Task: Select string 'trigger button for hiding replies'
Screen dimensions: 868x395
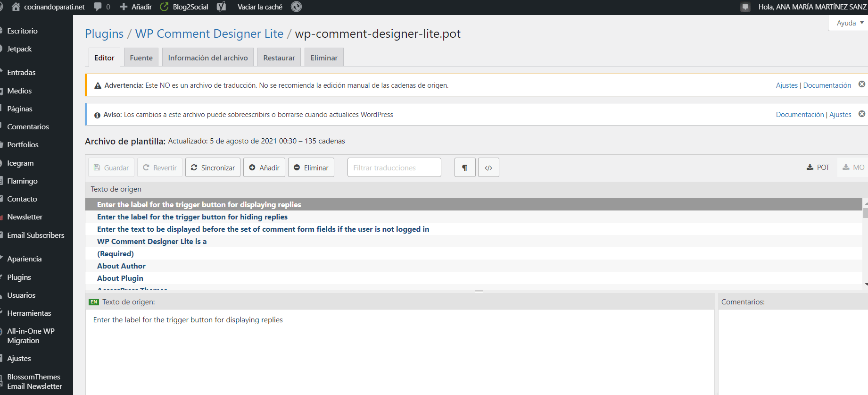Action: pyautogui.click(x=473, y=217)
